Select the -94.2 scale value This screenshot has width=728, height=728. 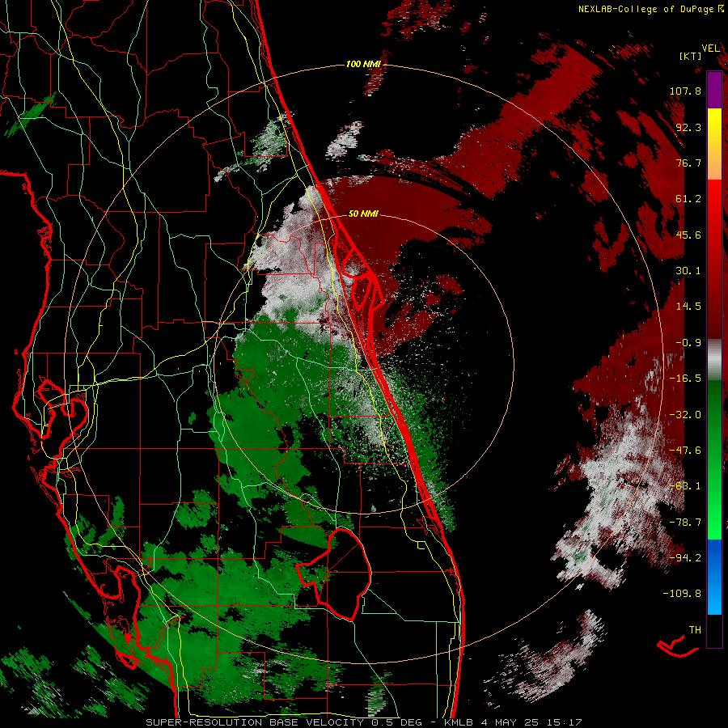[685, 557]
